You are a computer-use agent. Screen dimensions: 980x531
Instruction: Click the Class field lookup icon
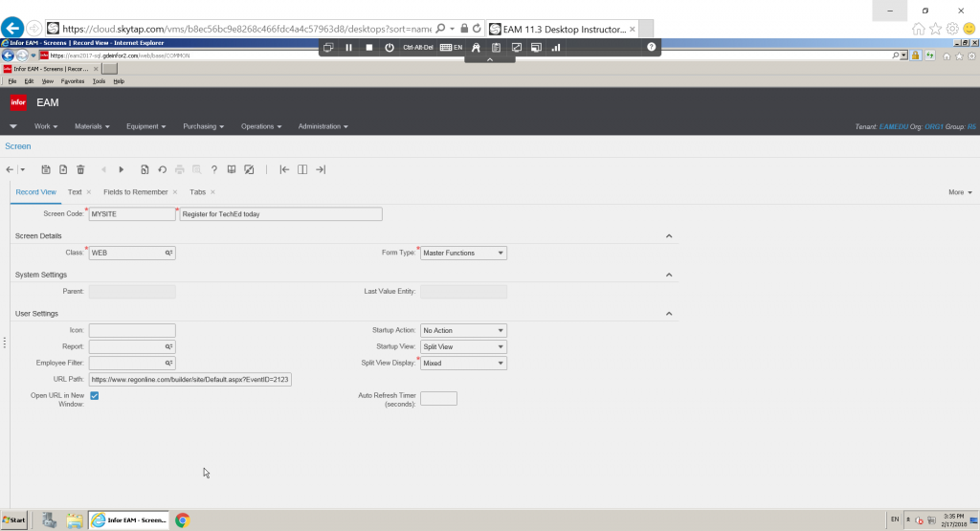tap(168, 253)
